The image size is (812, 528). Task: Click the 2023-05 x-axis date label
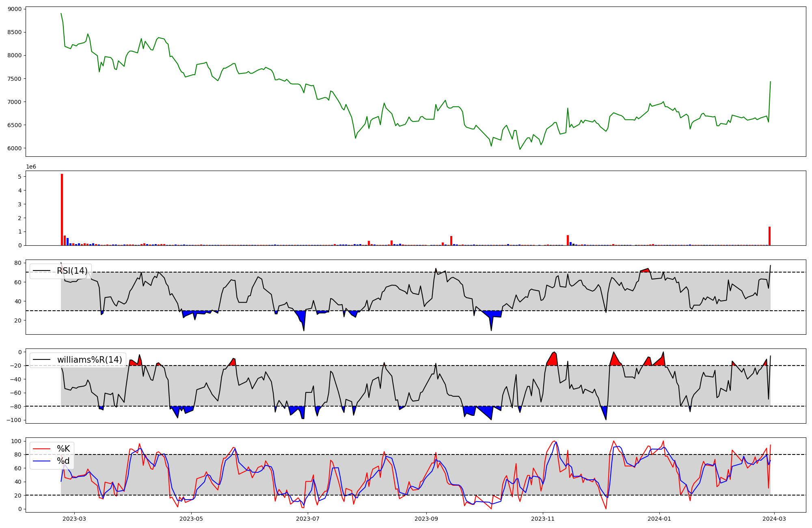point(191,519)
